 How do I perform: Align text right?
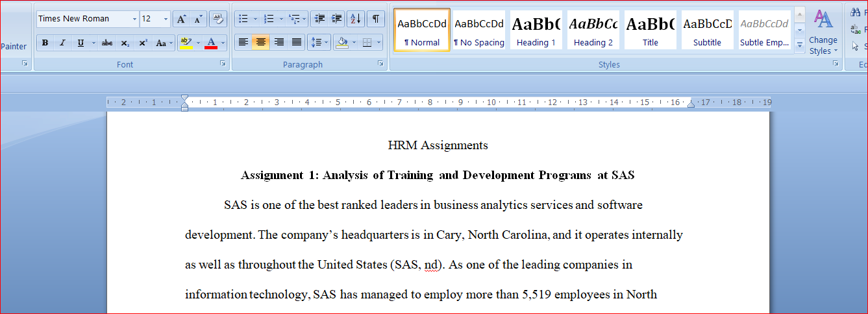[x=279, y=43]
